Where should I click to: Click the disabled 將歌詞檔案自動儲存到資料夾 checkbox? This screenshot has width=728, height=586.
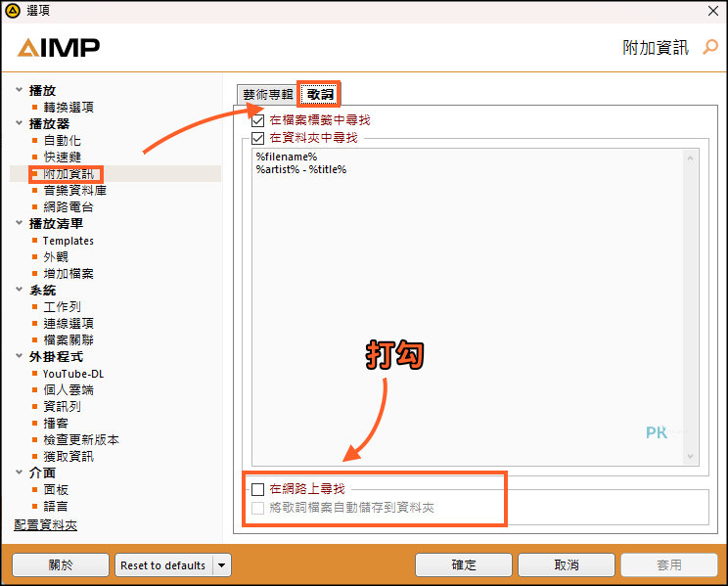coord(258,508)
